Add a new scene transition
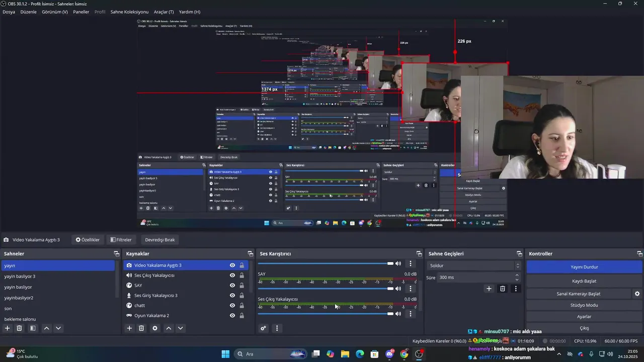644x362 pixels. point(489,289)
